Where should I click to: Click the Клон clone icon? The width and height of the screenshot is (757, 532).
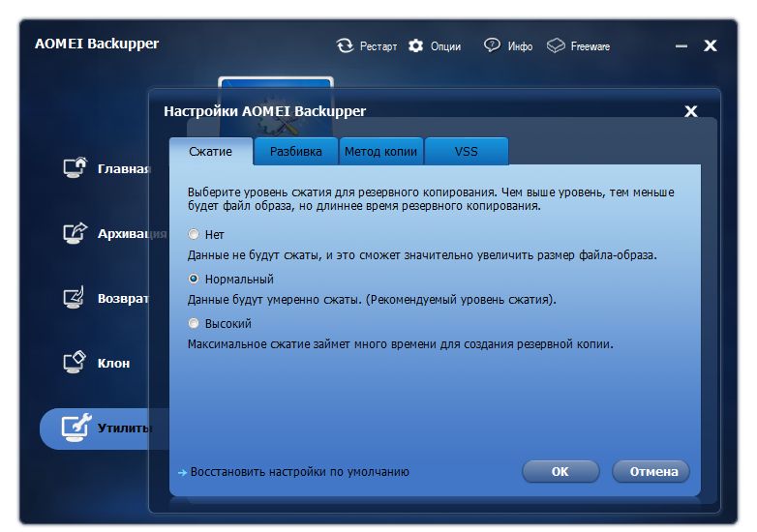coord(75,362)
